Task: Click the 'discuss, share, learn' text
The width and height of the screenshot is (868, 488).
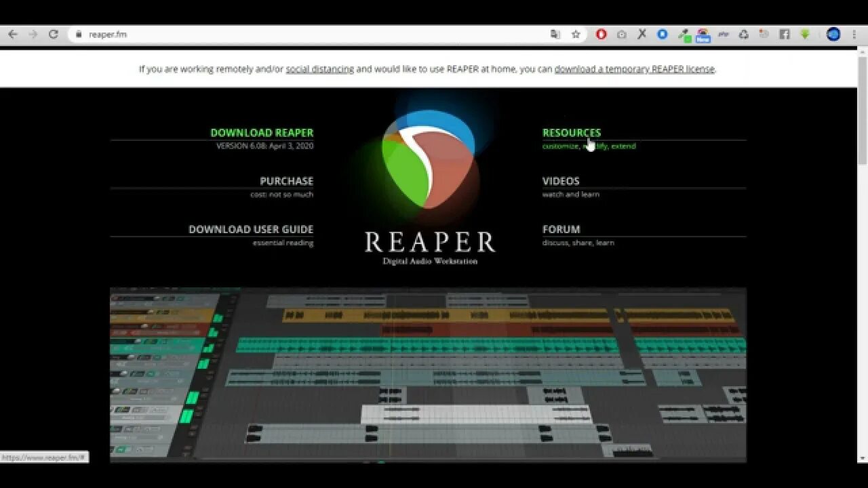Action: (x=578, y=243)
